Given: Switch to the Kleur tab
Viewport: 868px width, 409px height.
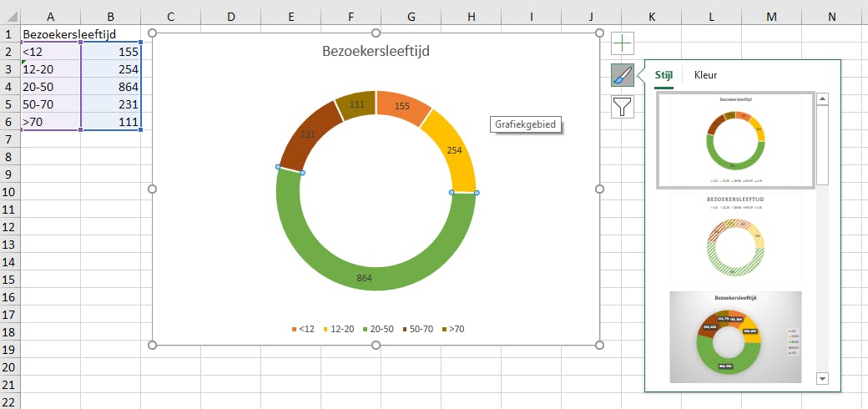Looking at the screenshot, I should click(x=705, y=75).
